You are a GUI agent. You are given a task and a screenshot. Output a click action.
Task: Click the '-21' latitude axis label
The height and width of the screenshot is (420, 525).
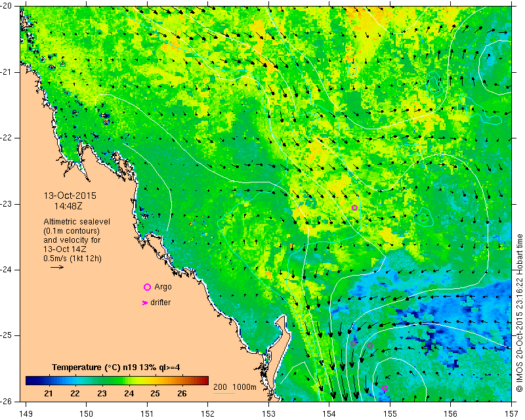coord(6,72)
